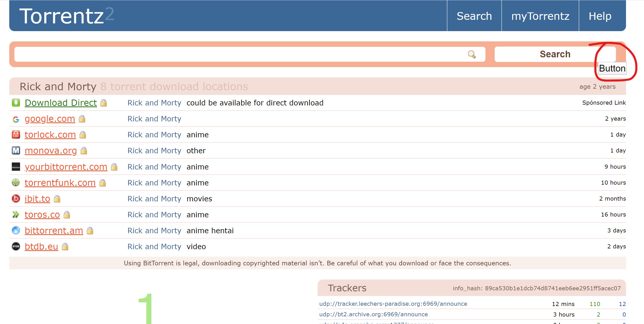Viewport: 644px width, 324px height.
Task: Click the small gray 'Button' element
Action: [612, 68]
